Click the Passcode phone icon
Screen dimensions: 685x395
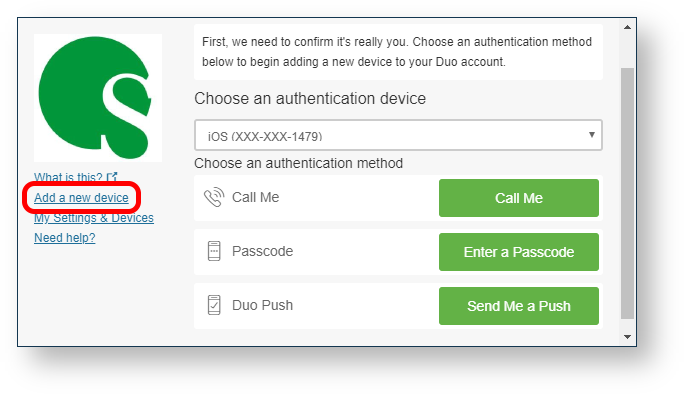tap(214, 251)
